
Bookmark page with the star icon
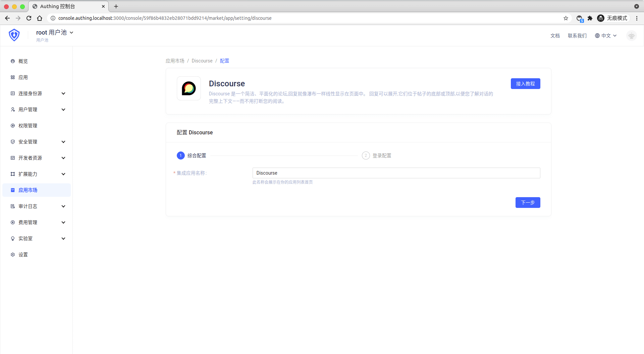566,18
